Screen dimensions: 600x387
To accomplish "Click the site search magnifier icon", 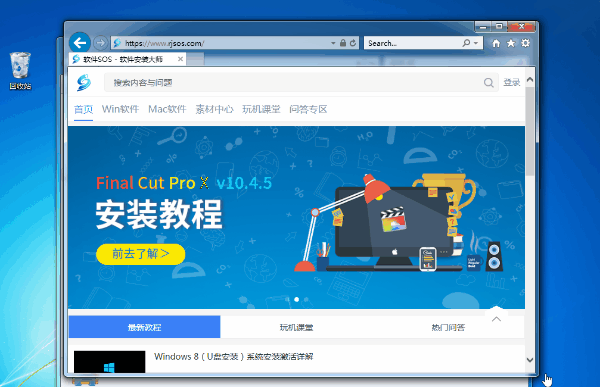I will (x=488, y=83).
